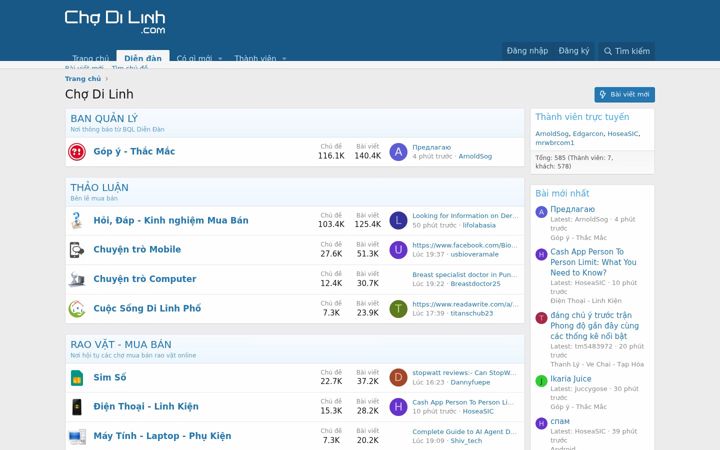
Task: Click the Trang chủ breadcrumb link
Action: pos(83,79)
